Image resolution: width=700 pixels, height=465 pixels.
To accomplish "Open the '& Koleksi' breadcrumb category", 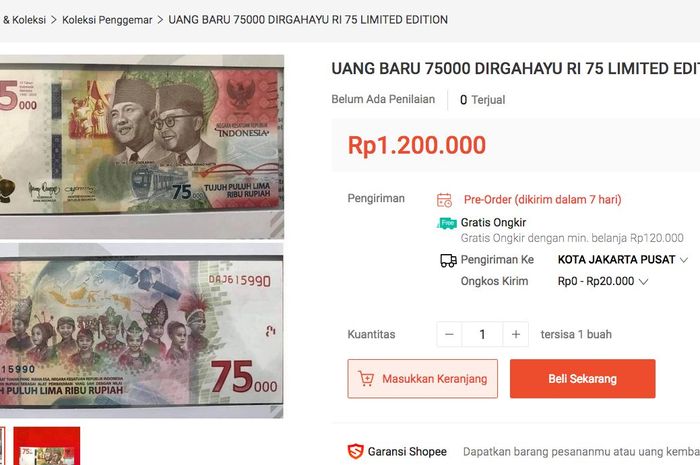I will coord(23,20).
